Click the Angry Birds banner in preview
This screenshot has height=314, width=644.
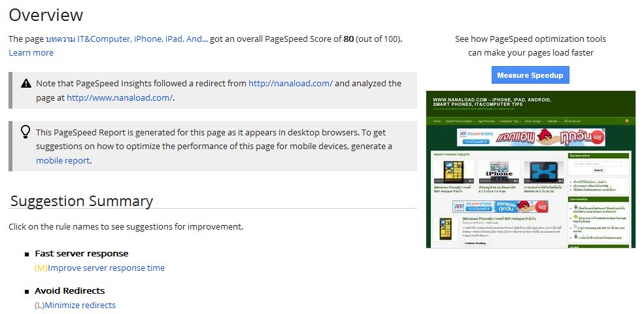pyautogui.click(x=531, y=137)
